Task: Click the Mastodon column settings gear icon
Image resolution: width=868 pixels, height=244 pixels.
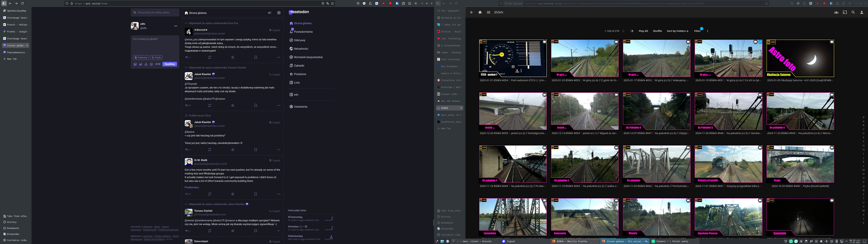Action: (x=279, y=13)
